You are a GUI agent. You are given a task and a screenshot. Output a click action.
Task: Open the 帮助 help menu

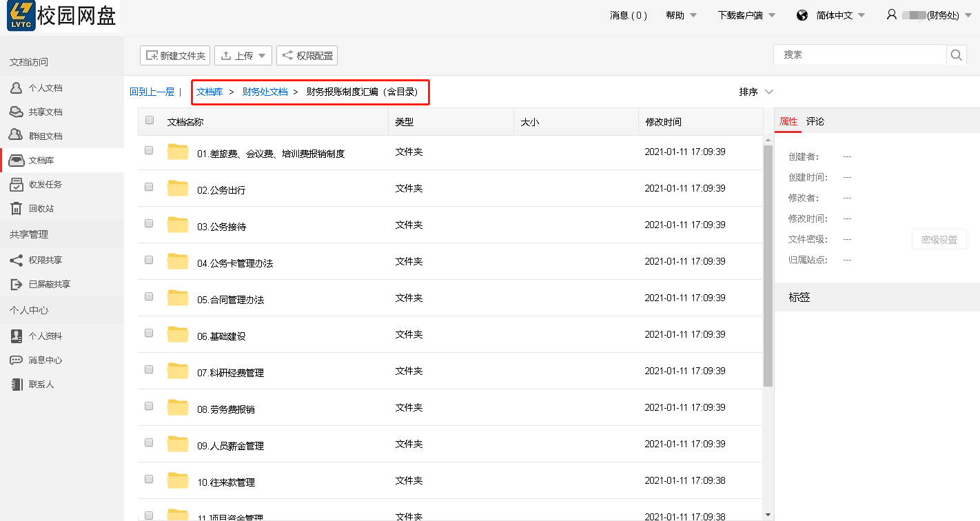point(681,16)
